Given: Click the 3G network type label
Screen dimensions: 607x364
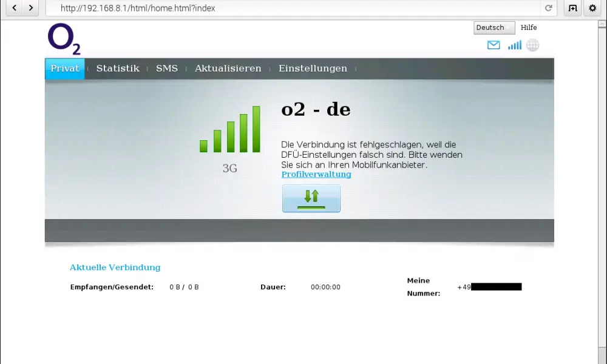Looking at the screenshot, I should coord(230,168).
